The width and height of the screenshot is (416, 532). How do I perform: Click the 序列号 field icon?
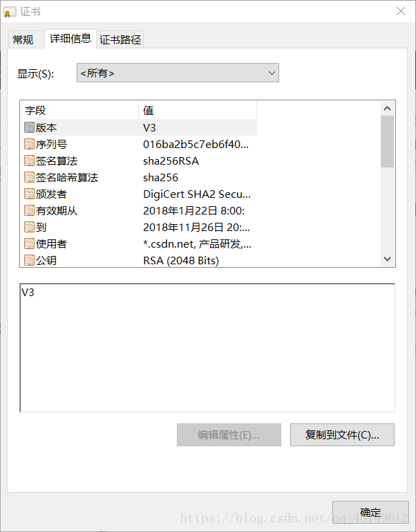tap(30, 144)
